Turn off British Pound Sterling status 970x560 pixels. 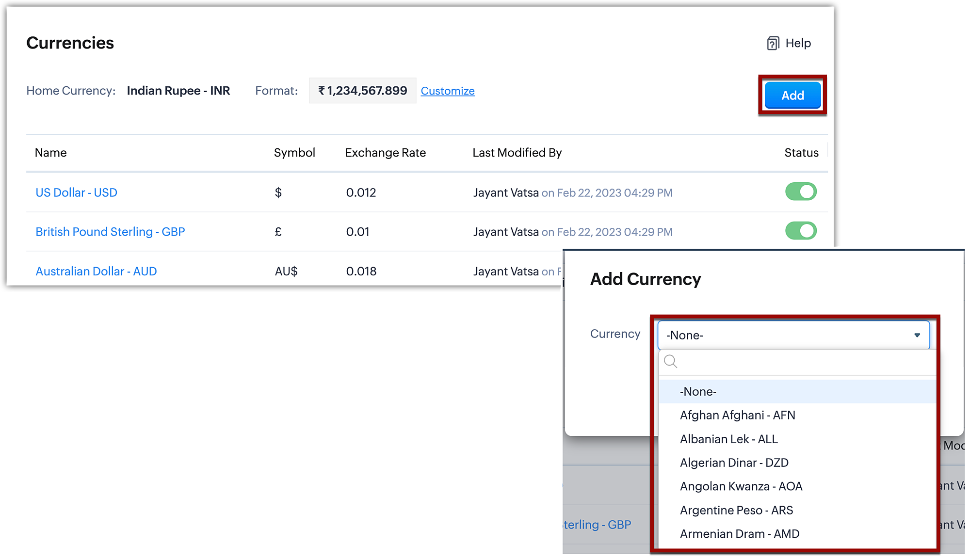(x=801, y=231)
